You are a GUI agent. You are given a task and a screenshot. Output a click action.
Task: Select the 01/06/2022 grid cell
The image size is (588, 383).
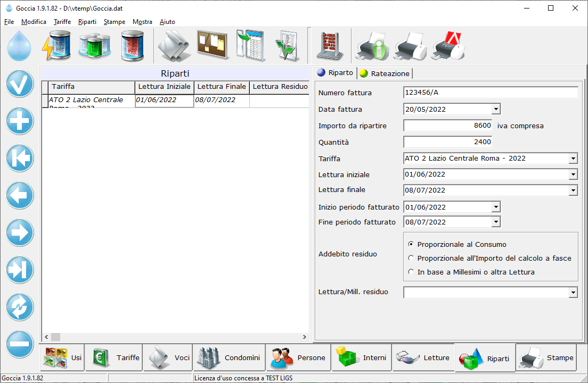click(164, 101)
